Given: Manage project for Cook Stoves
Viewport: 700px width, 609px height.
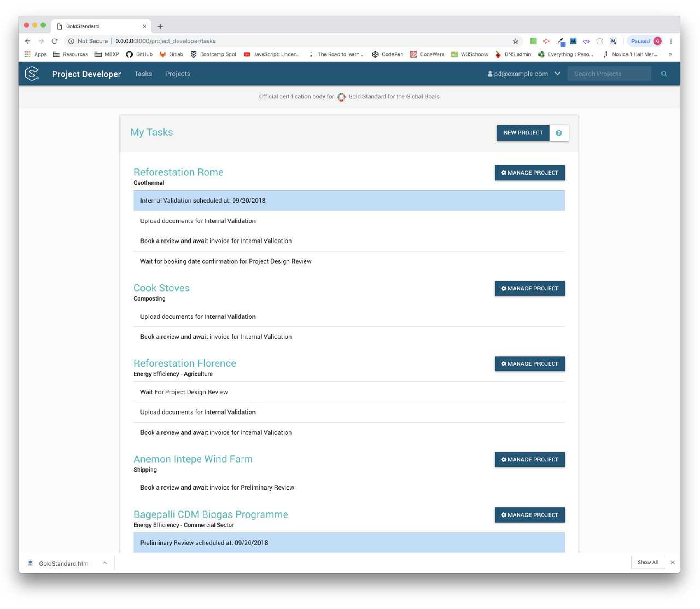Looking at the screenshot, I should click(x=529, y=289).
